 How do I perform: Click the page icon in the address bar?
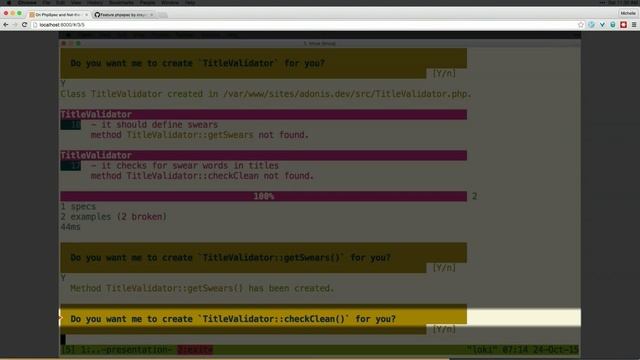[x=35, y=25]
